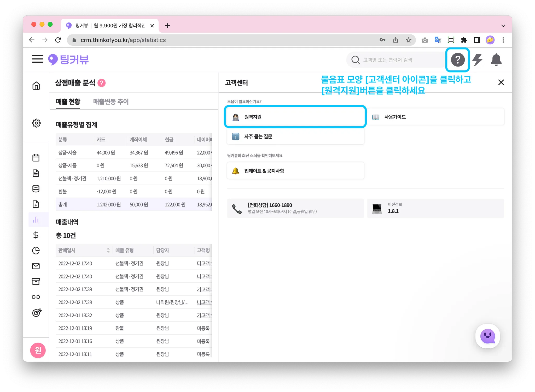Click the dollar sign sidebar icon
This screenshot has height=392, width=535.
pos(36,235)
